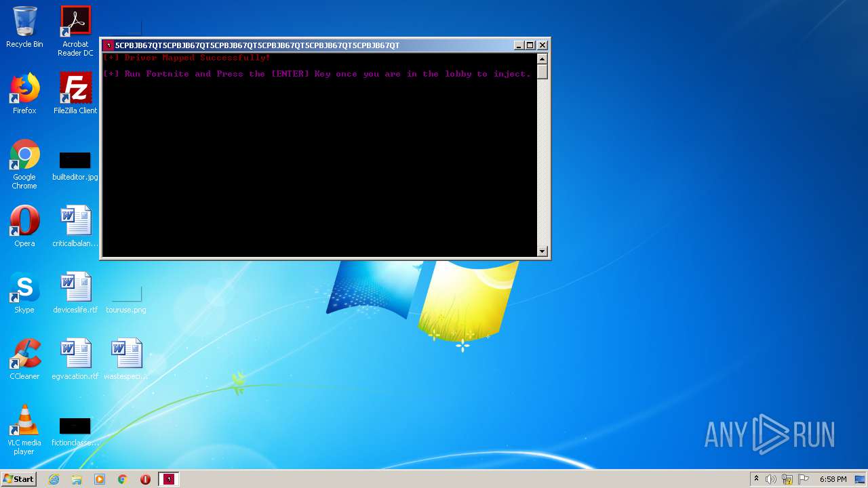Open Opera from the taskbar
868x488 pixels.
(146, 479)
